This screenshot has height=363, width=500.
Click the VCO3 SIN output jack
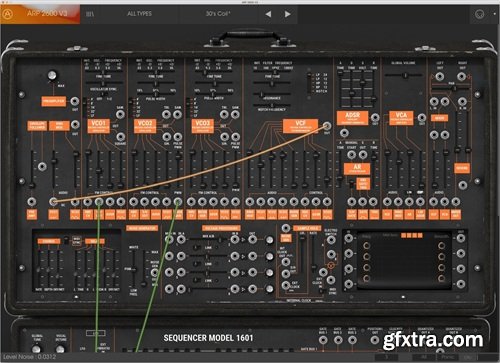coord(224,137)
